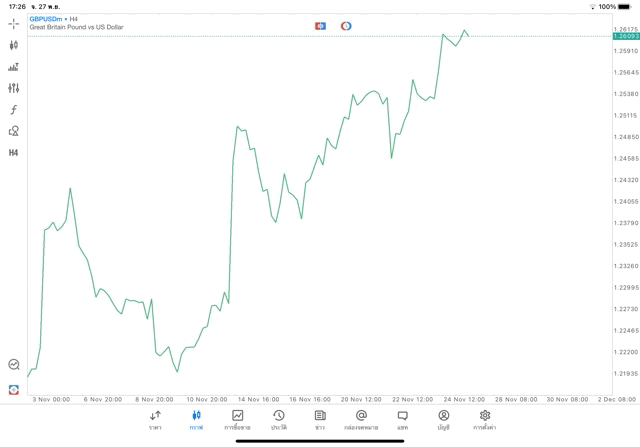The height and width of the screenshot is (447, 640).
Task: Activate the crosshair cursor tool
Action: (14, 23)
